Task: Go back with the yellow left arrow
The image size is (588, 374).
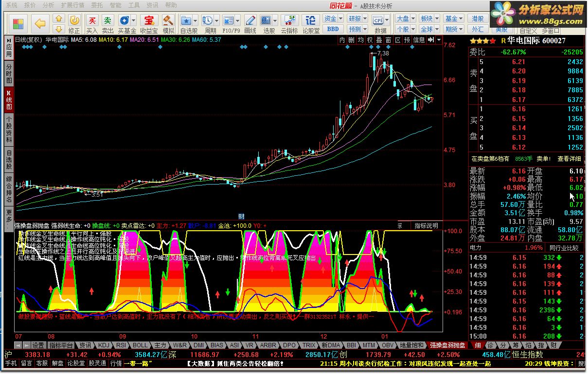Action: (40, 23)
